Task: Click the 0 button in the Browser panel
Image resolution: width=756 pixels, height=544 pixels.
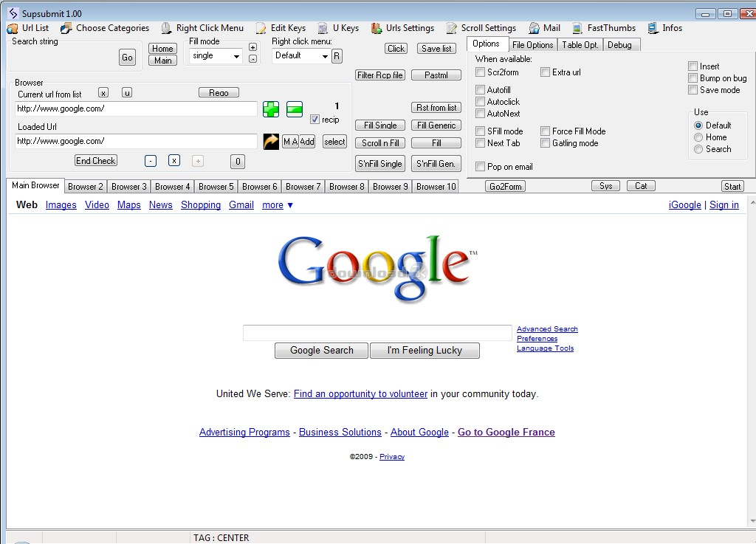Action: point(238,162)
